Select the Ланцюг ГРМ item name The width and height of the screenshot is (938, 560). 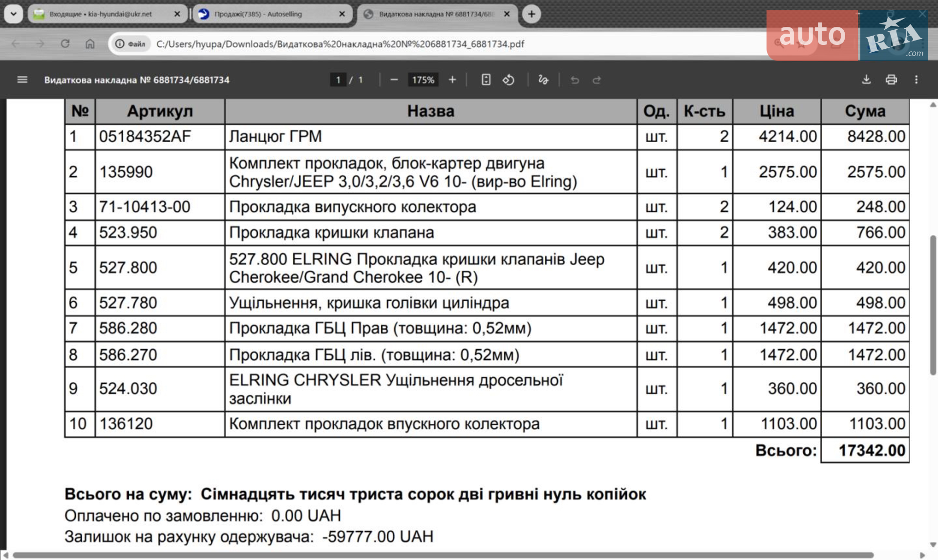(276, 137)
